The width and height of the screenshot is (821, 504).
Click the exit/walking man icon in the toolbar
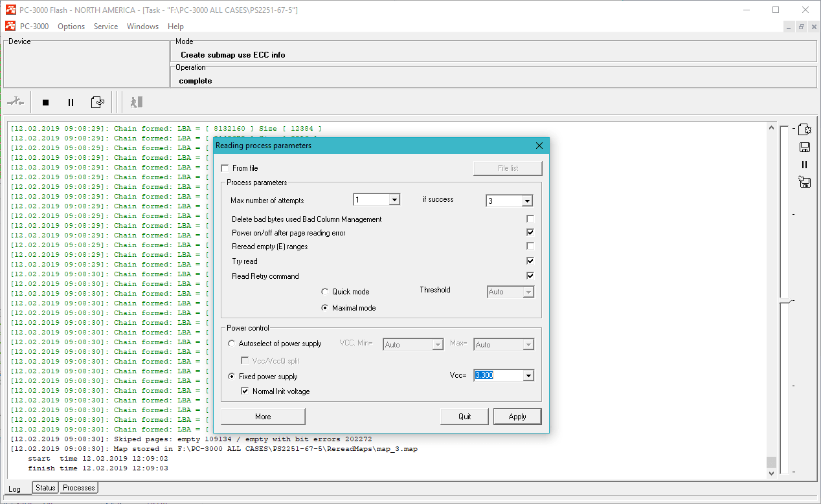(x=136, y=102)
